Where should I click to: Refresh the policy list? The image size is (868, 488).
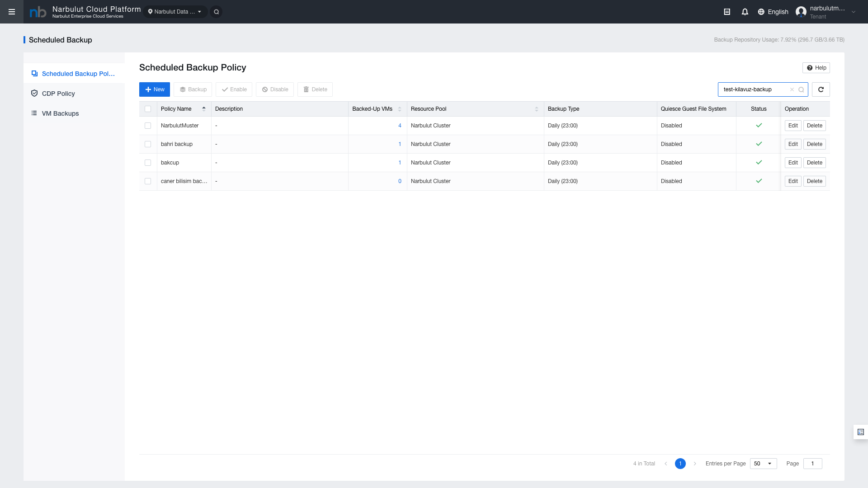pos(821,89)
